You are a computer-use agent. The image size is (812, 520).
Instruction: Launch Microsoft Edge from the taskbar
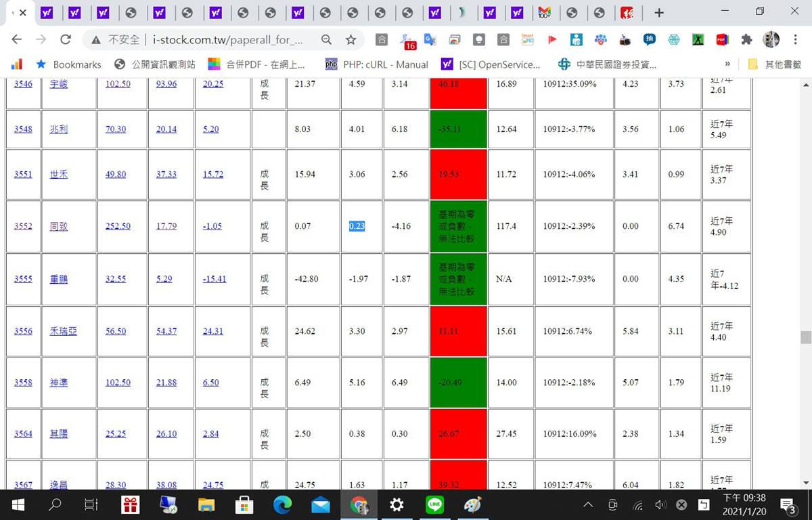point(282,505)
